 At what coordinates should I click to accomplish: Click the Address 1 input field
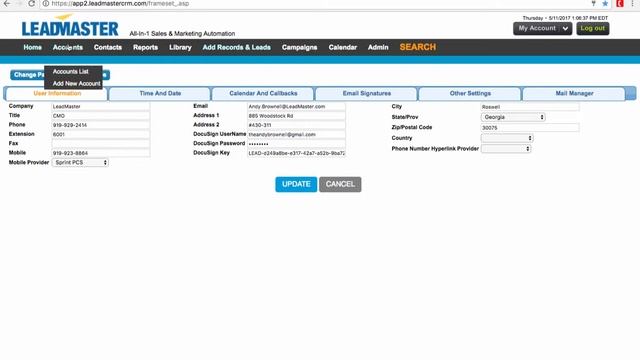[x=296, y=116]
